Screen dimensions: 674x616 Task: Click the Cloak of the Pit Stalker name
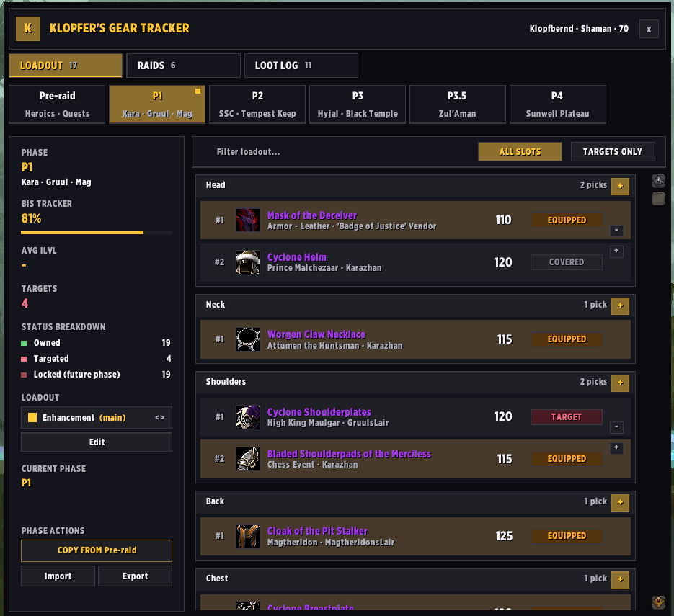click(317, 531)
